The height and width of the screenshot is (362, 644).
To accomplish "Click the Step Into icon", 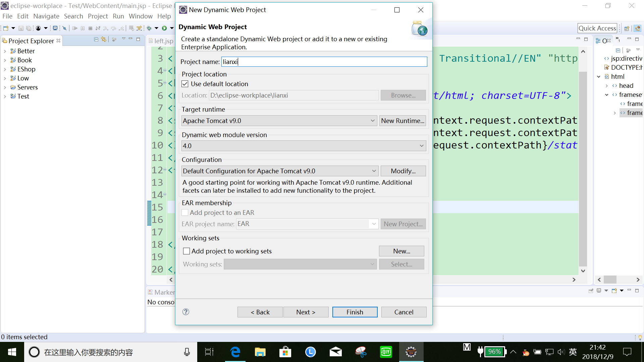I will pos(106,28).
